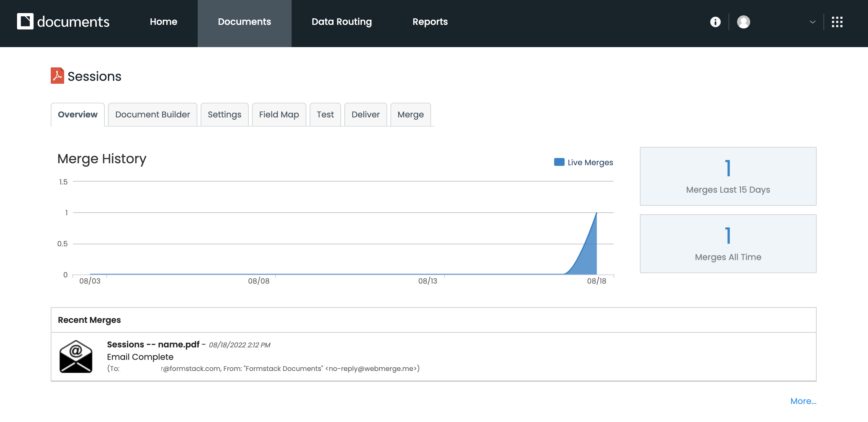Screen dimensions: 868x422
Task: Select the Field Map tab
Action: pos(279,114)
